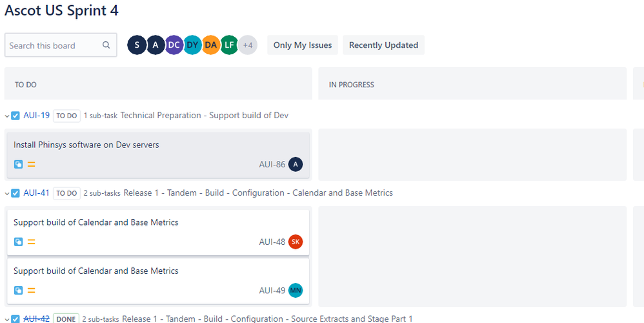The width and height of the screenshot is (644, 323).
Task: Click the AUI-48 issue key
Action: (272, 242)
